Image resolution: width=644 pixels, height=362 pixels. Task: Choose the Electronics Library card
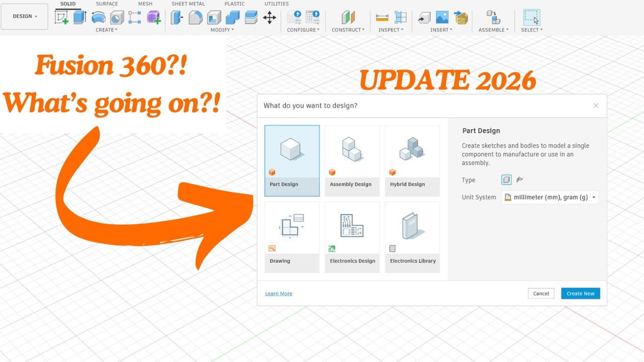[413, 237]
